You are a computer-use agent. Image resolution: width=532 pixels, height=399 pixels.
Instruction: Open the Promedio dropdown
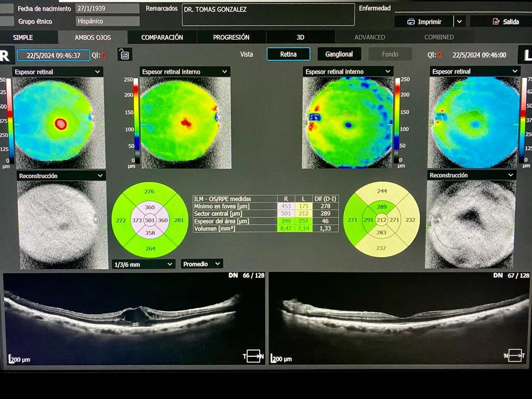point(202,264)
